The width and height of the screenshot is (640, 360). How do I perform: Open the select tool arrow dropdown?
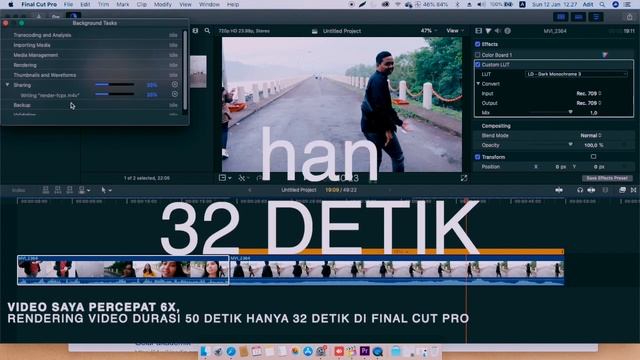pyautogui.click(x=106, y=190)
